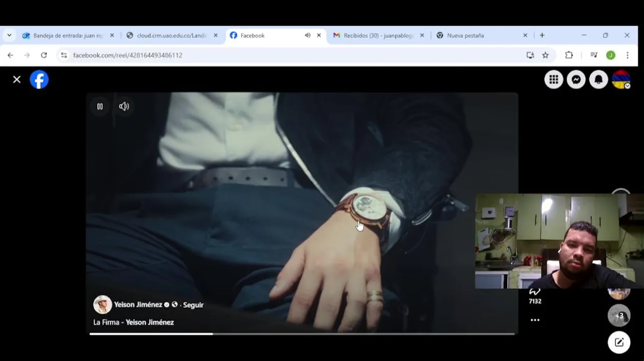Pause the reel video

pyautogui.click(x=100, y=106)
